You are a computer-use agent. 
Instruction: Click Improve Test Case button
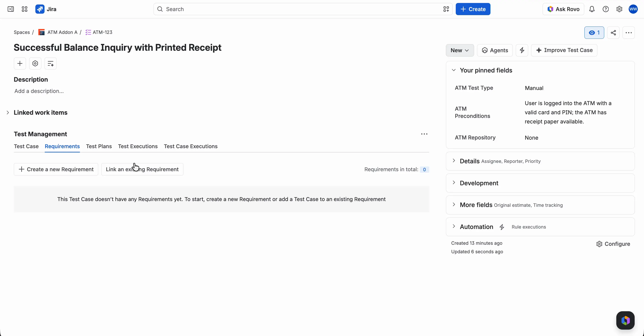tap(564, 50)
